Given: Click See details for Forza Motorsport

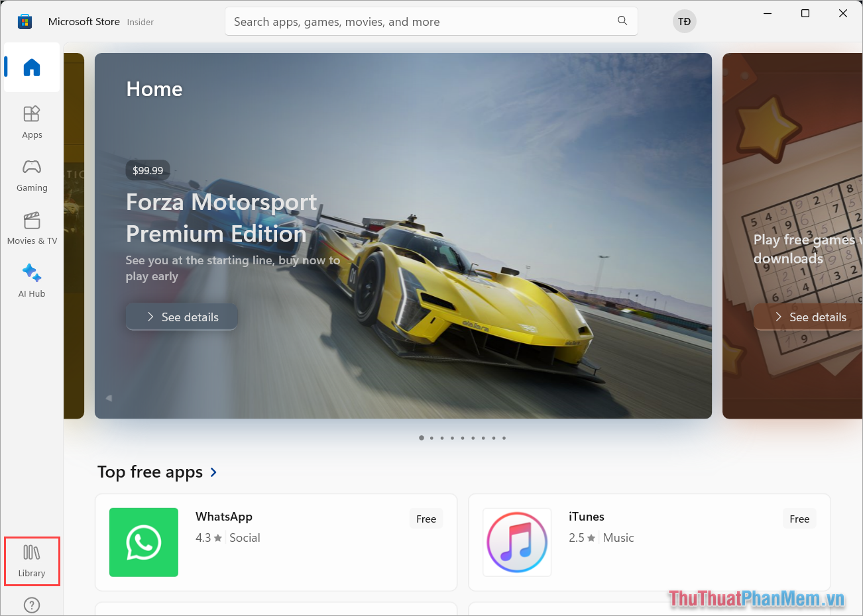Looking at the screenshot, I should [182, 317].
